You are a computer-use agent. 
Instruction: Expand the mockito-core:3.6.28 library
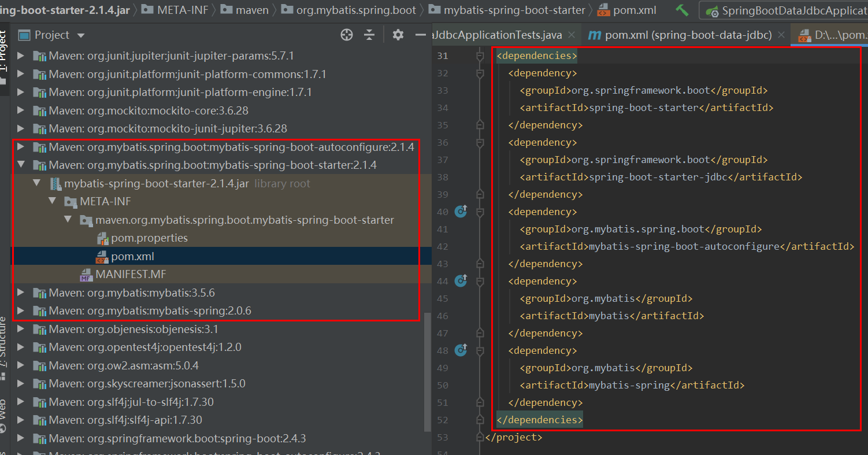pyautogui.click(x=21, y=110)
